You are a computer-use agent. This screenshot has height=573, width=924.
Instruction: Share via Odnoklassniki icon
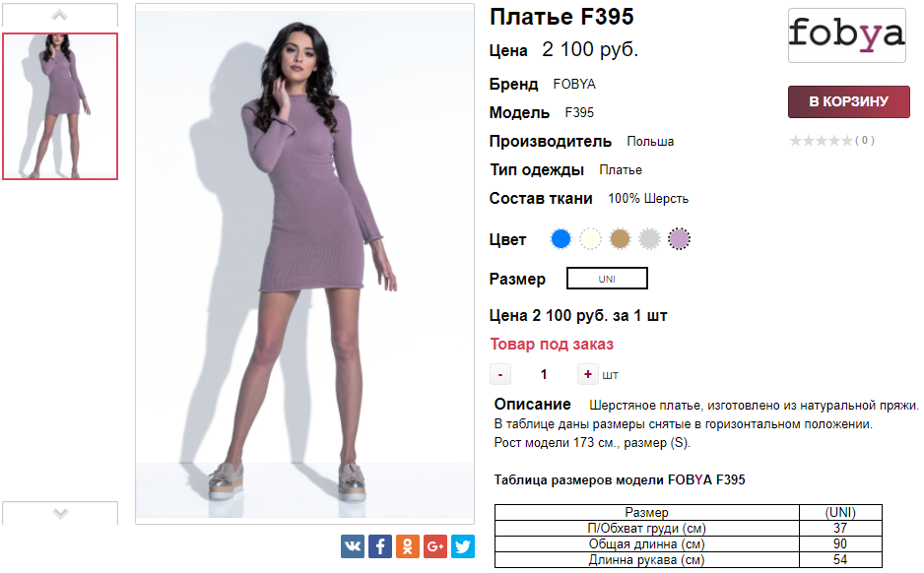[408, 546]
